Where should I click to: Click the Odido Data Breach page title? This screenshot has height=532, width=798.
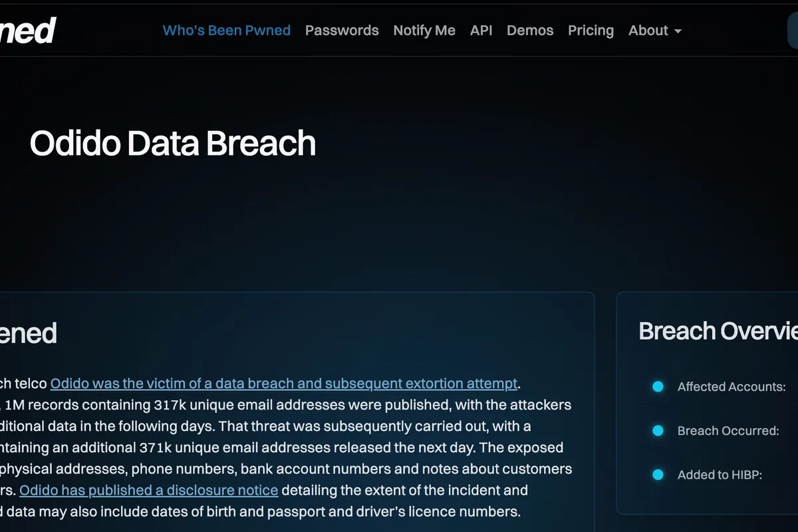(173, 144)
